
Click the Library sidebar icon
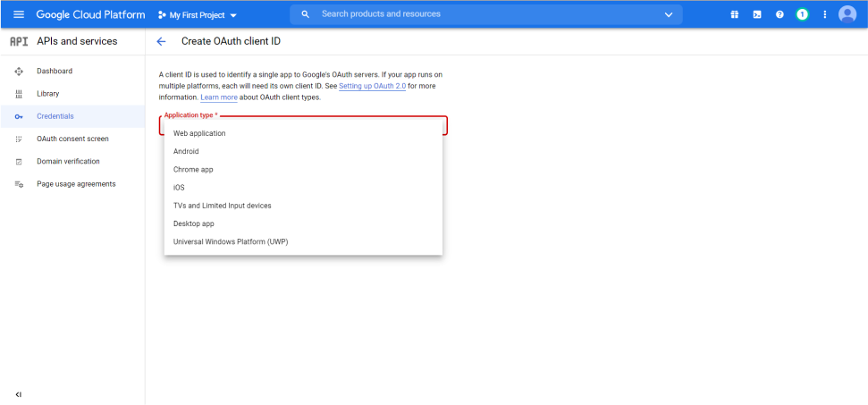(19, 94)
